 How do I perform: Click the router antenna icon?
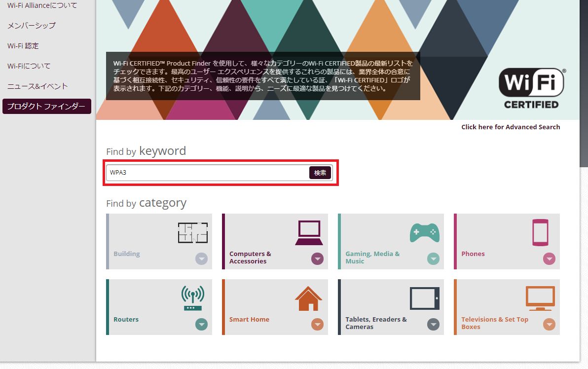click(x=193, y=298)
